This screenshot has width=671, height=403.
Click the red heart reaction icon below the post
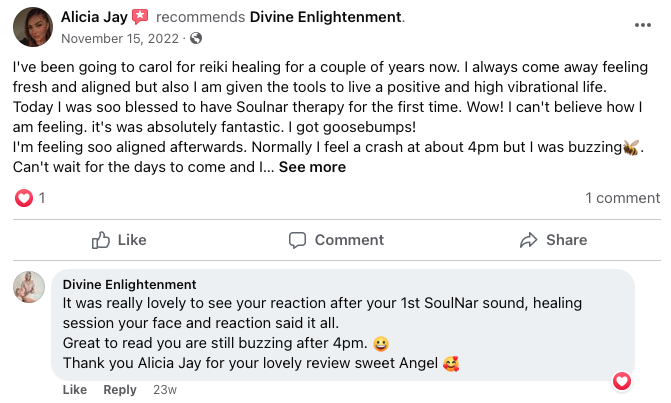[x=24, y=198]
